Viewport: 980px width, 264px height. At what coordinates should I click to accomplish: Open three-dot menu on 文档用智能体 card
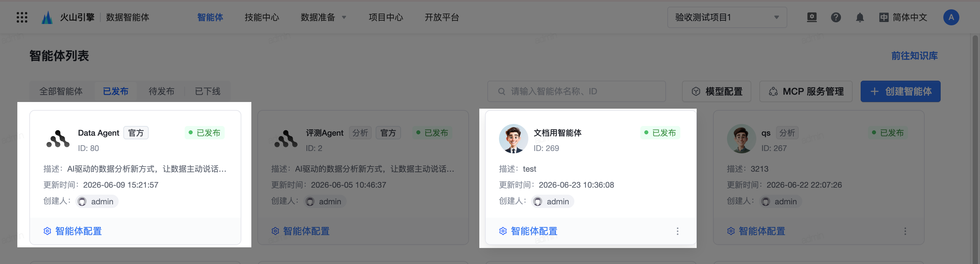click(678, 231)
